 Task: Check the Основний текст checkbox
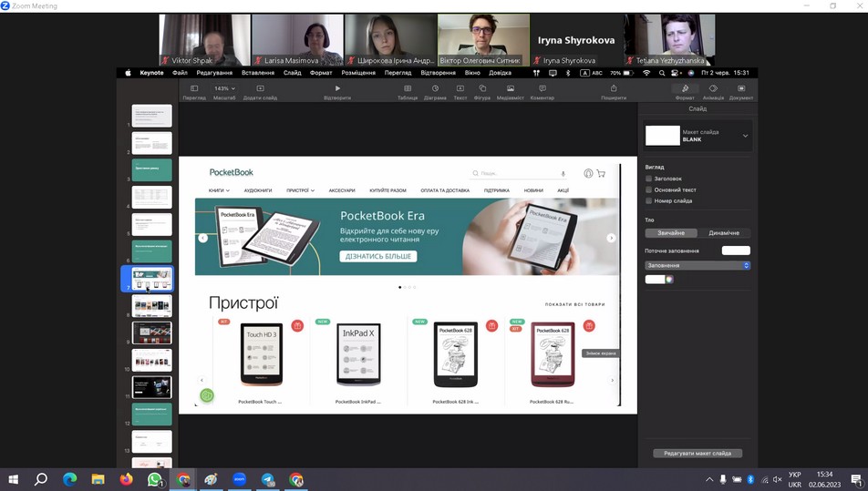649,189
